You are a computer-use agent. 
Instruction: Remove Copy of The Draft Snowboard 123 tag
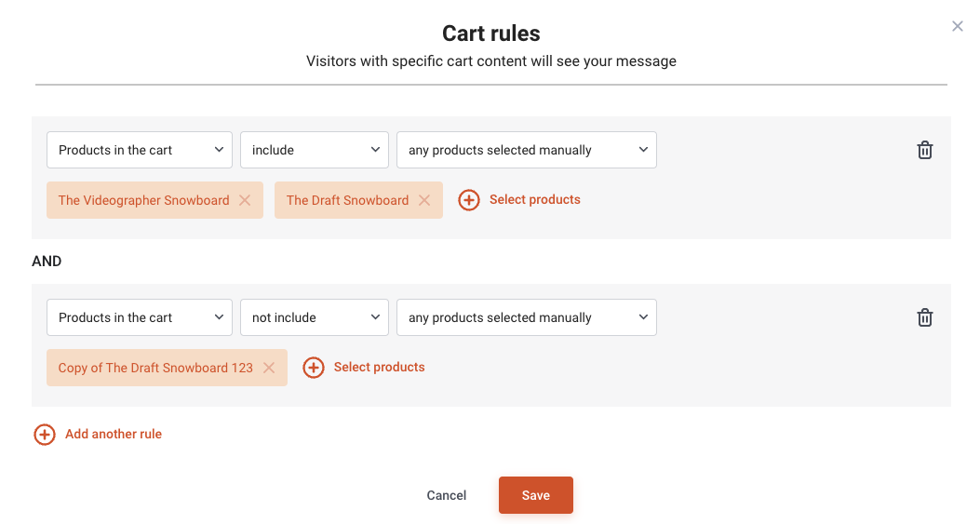pyautogui.click(x=269, y=368)
